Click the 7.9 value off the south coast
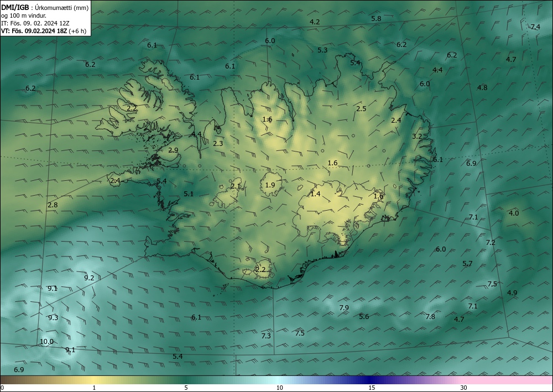 (344, 308)
